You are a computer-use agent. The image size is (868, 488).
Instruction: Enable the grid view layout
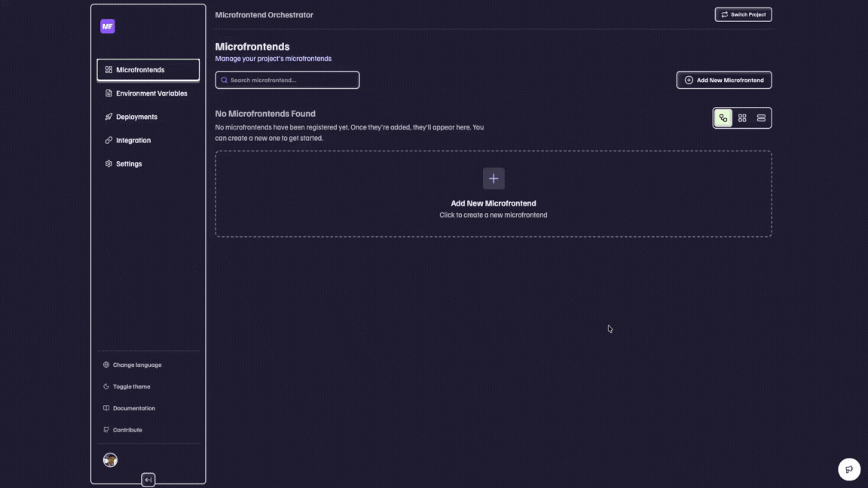(742, 117)
